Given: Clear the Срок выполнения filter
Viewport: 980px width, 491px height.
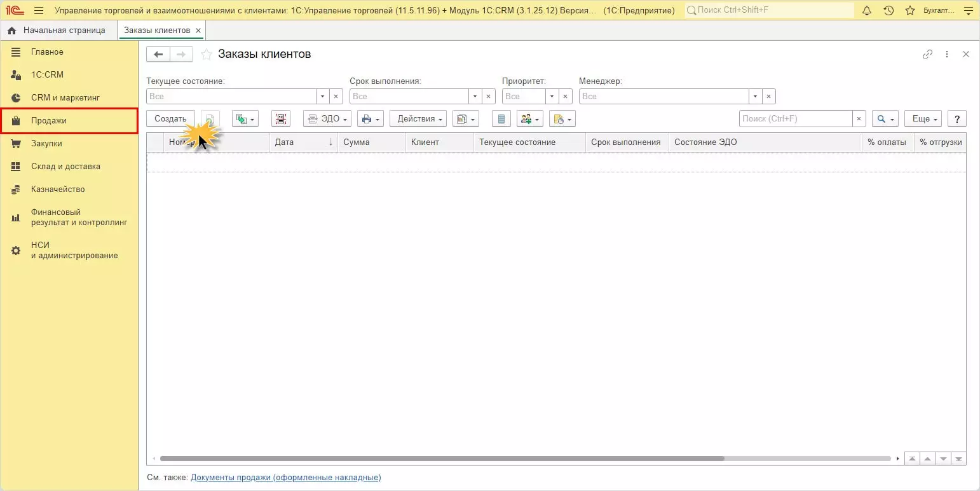Looking at the screenshot, I should pyautogui.click(x=489, y=97).
